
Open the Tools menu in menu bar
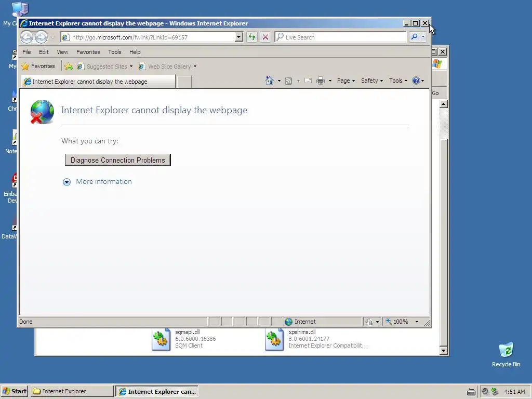[x=115, y=52]
